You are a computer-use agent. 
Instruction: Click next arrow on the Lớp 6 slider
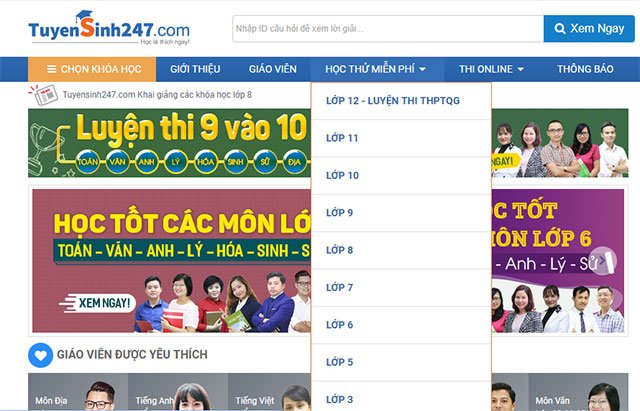(x=602, y=260)
